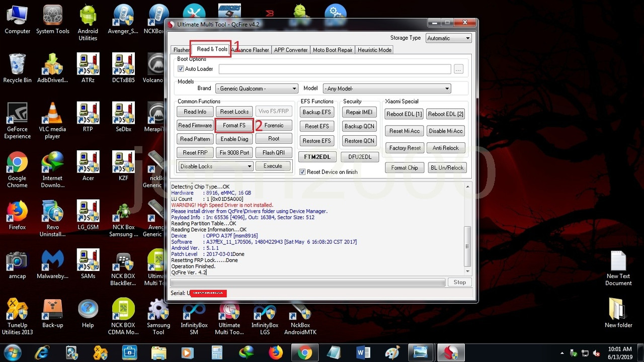
Task: Launch the Firefox desktop shortcut
Action: click(17, 215)
